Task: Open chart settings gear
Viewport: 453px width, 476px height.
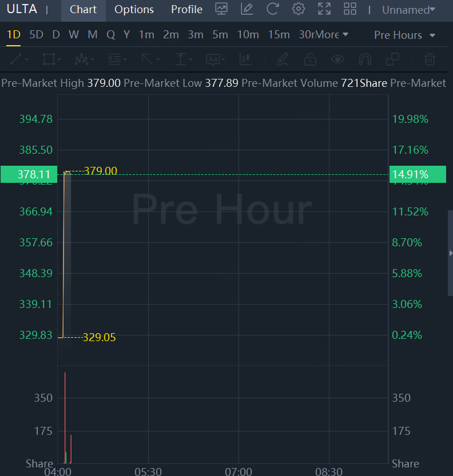Action: tap(298, 9)
